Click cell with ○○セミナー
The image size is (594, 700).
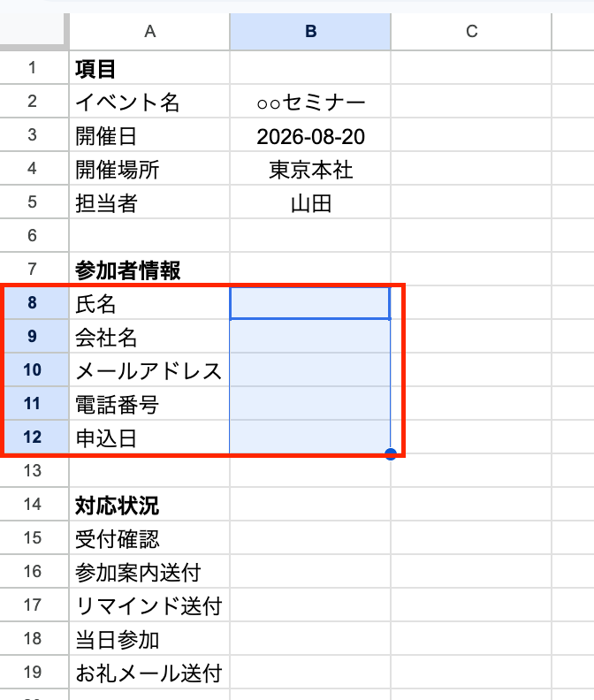(310, 102)
